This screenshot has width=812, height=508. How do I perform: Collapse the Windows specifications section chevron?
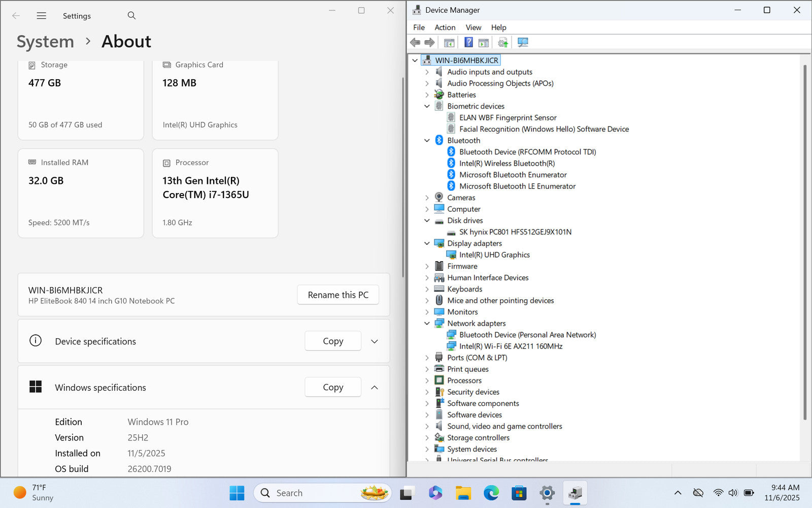click(x=375, y=388)
